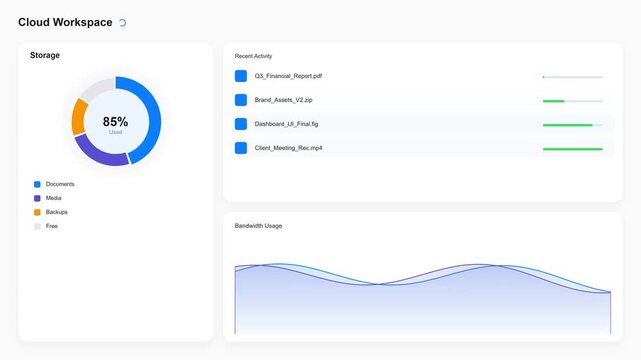Image resolution: width=641 pixels, height=360 pixels.
Task: Click the gray Free segment of the donut
Action: click(97, 88)
